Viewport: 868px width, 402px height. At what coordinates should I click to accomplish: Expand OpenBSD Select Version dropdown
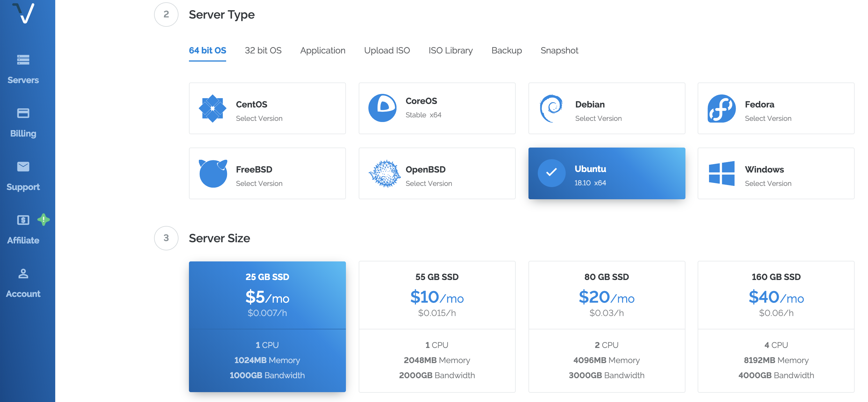(x=428, y=184)
